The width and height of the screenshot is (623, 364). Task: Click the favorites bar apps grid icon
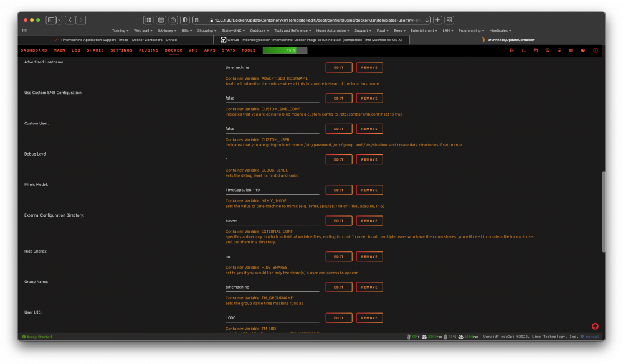(x=25, y=30)
